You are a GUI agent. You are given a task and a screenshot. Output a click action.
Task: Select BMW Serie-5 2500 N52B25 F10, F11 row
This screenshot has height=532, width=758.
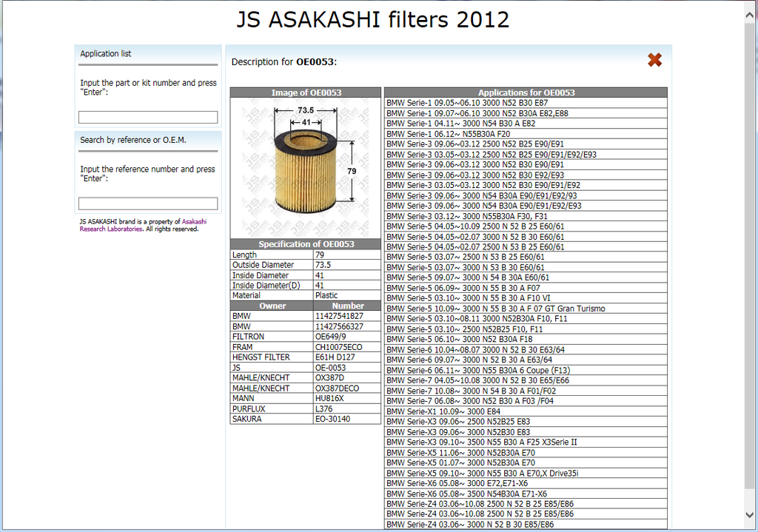(x=526, y=329)
